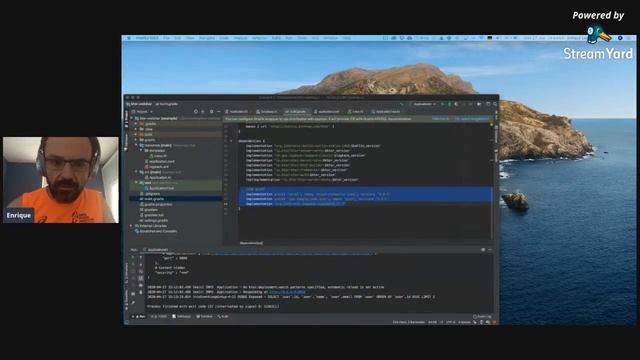Run the ApplicationKt configuration

442,104
